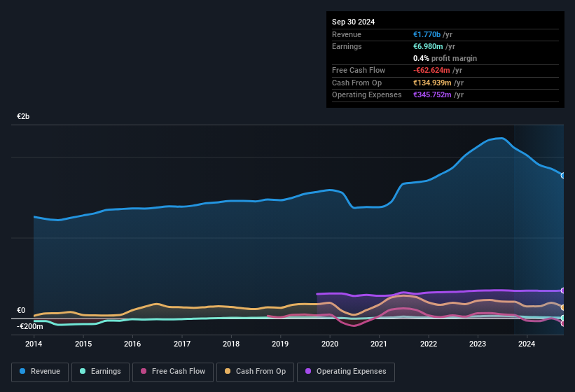575x392 pixels.
Task: Toggle Operating Expenses legend button
Action: click(346, 372)
